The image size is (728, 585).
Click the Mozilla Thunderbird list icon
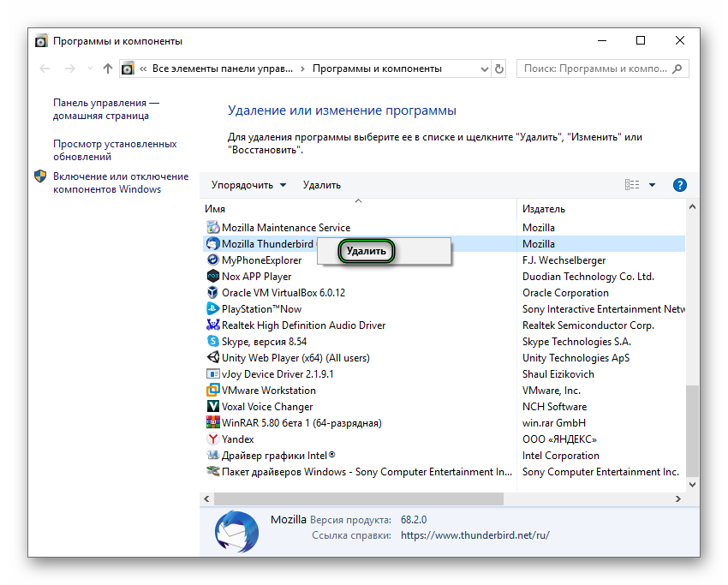[212, 244]
